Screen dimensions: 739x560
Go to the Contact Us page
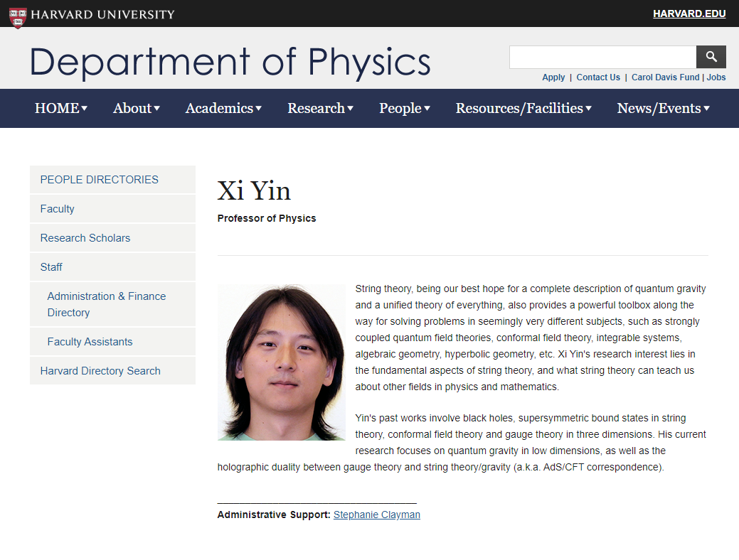598,77
